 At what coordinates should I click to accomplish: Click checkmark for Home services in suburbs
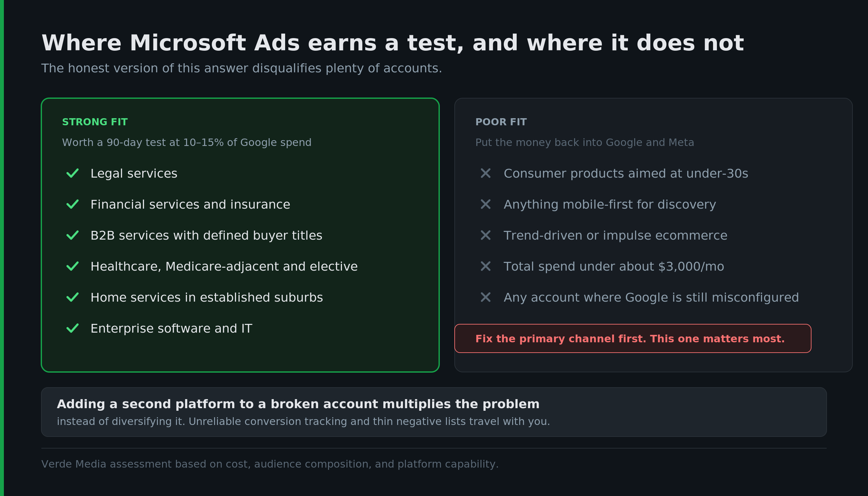(x=73, y=297)
